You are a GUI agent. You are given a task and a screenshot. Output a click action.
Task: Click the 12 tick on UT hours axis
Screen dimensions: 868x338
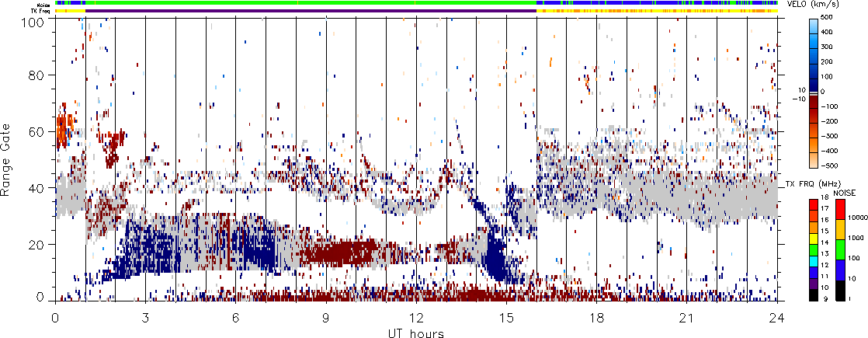416,318
